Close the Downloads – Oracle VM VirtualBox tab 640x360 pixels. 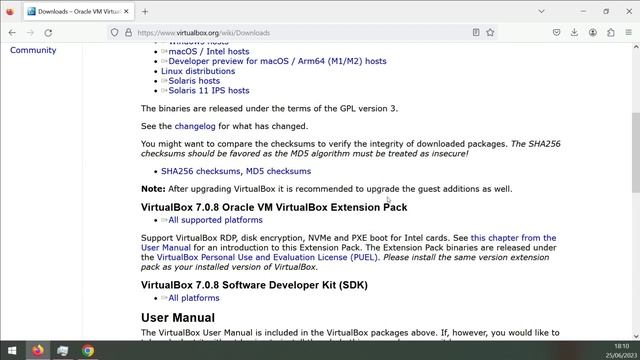126,11
